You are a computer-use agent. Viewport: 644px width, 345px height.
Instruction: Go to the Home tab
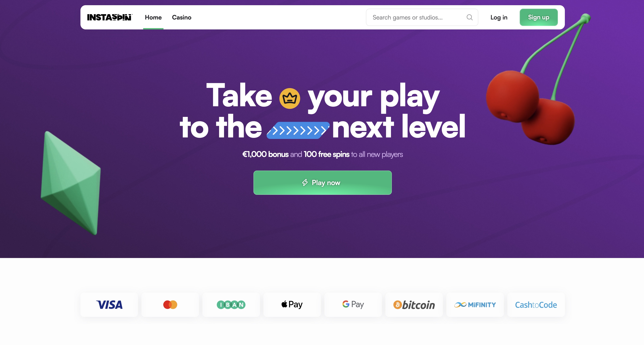tap(153, 17)
